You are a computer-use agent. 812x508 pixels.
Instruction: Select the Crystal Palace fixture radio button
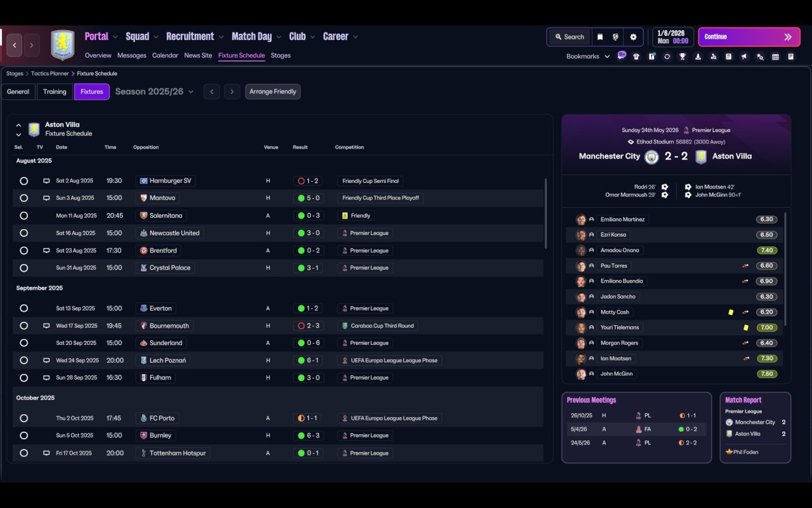pos(23,268)
